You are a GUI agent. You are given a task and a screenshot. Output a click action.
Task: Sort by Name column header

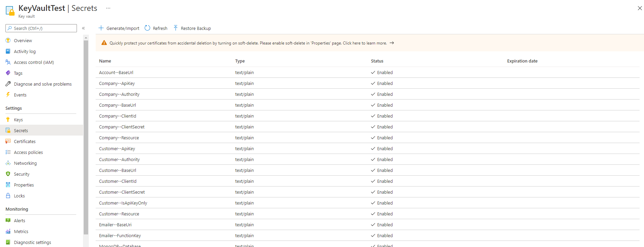tap(105, 61)
